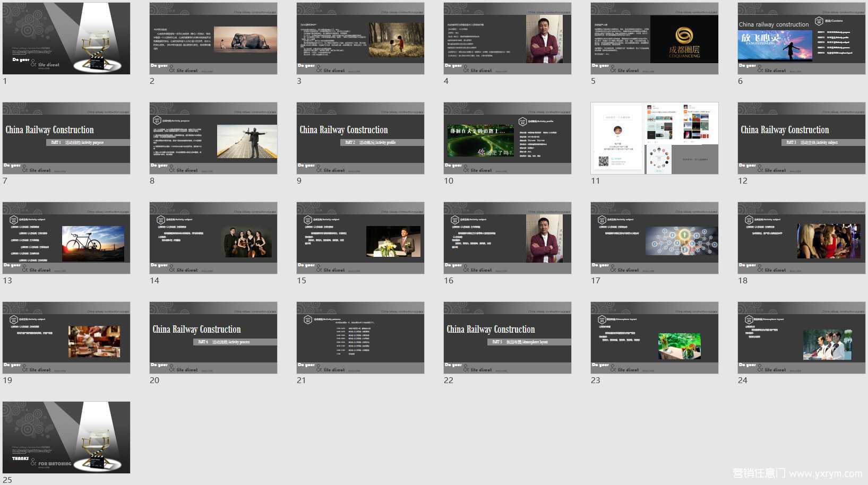
Task: Open slide 10 with green road image
Action: [508, 138]
